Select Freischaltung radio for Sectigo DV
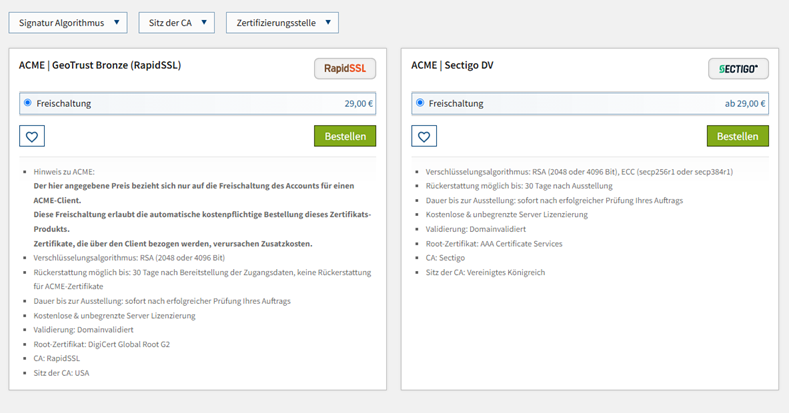 (x=420, y=103)
